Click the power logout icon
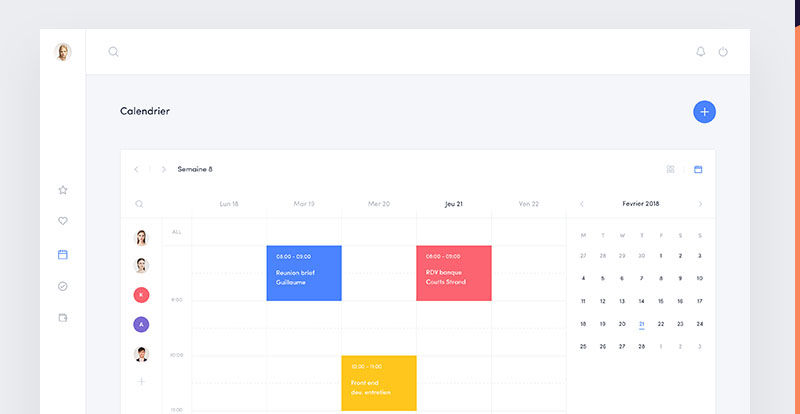800x414 pixels. click(x=723, y=52)
